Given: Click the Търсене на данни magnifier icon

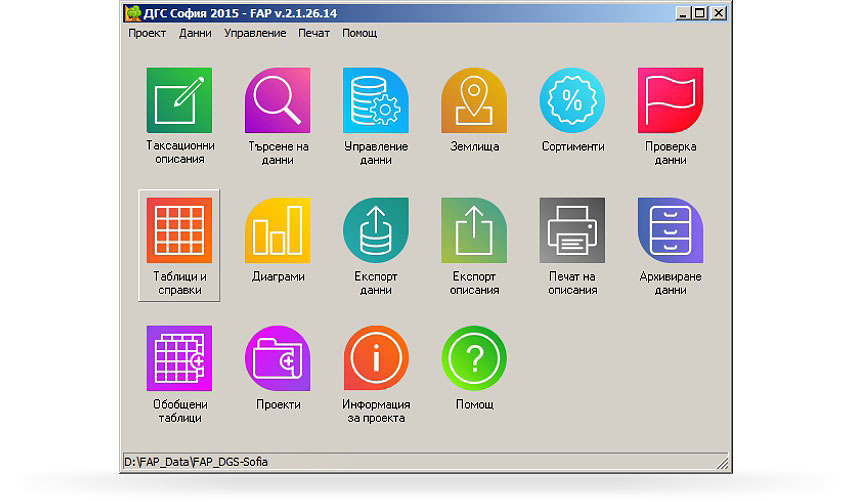Looking at the screenshot, I should 277,101.
